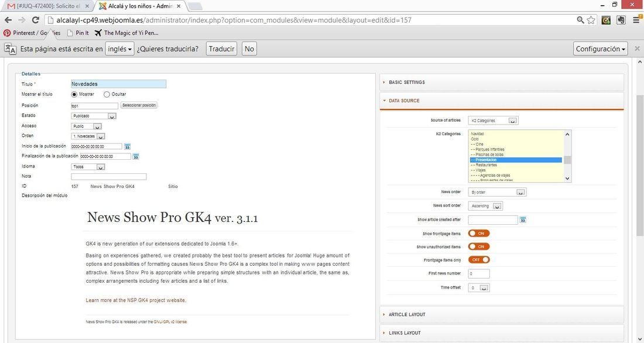644x343 pixels.
Task: Click Show article created after field
Action: coord(493,220)
